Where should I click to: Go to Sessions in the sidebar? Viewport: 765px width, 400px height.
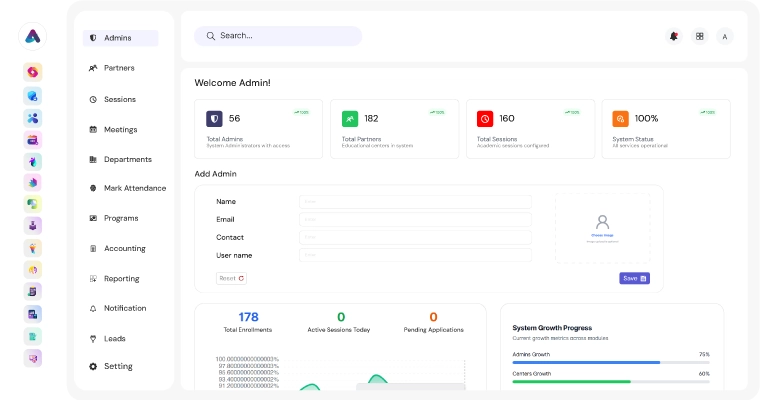[x=119, y=99]
